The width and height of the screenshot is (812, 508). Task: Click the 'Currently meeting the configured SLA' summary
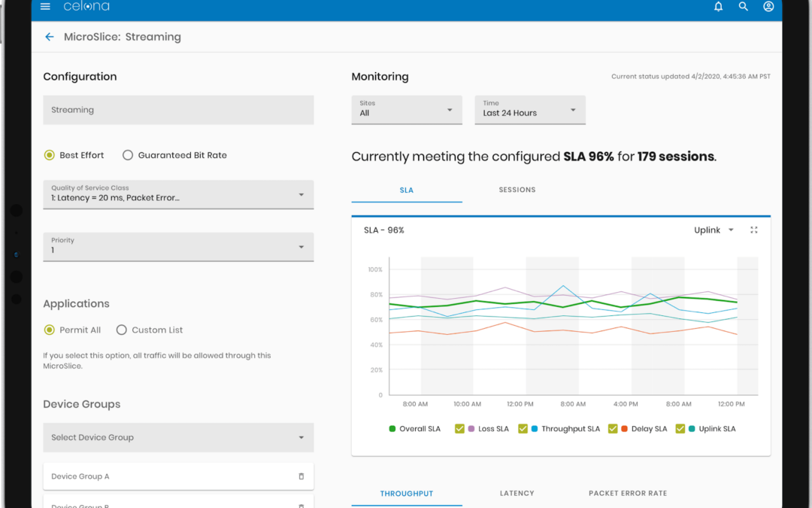pos(534,156)
